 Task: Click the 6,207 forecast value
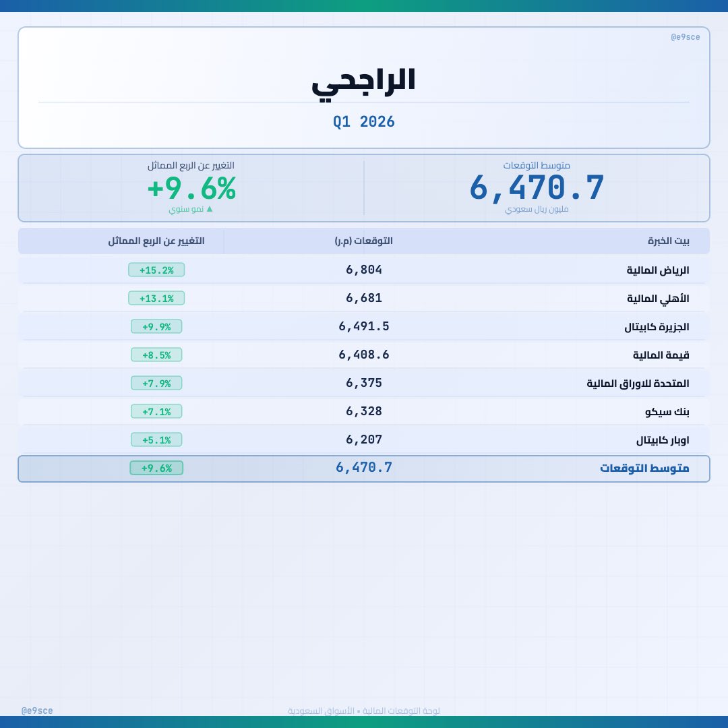point(363,439)
